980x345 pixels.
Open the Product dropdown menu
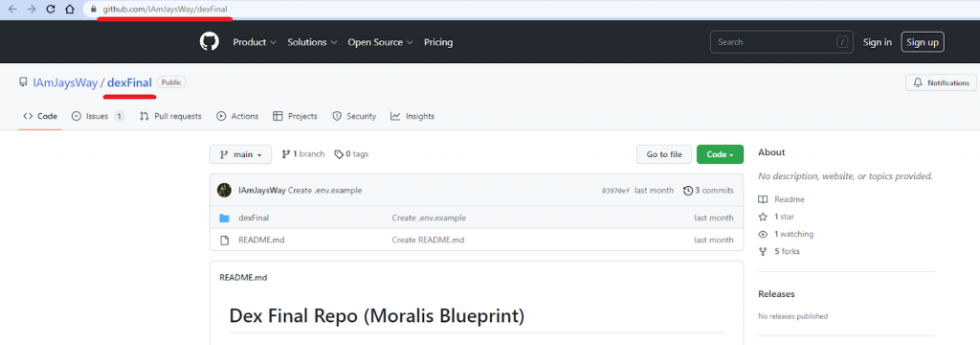click(x=255, y=42)
